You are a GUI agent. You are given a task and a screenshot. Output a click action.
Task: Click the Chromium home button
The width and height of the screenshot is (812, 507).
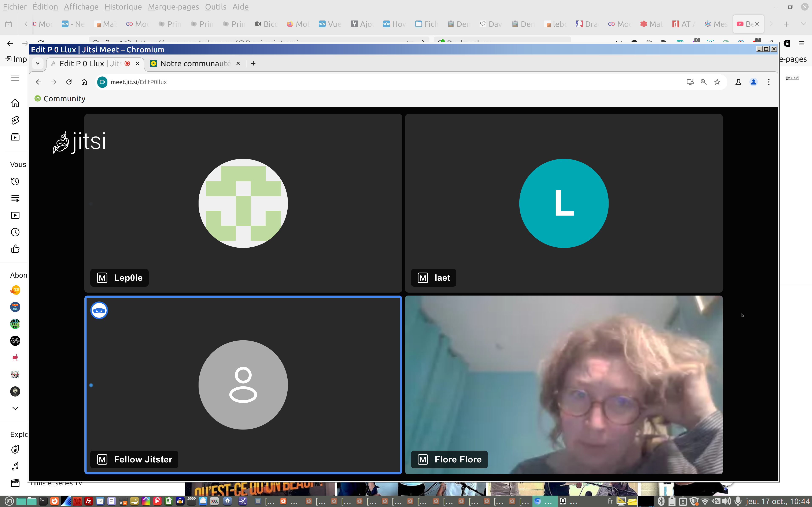pos(84,82)
